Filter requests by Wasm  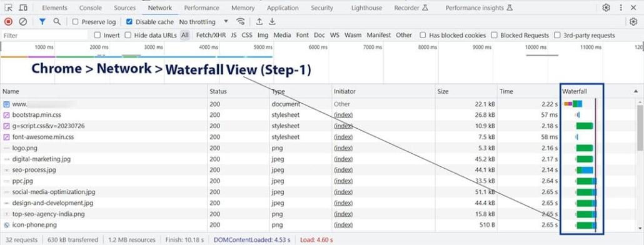pyautogui.click(x=353, y=35)
